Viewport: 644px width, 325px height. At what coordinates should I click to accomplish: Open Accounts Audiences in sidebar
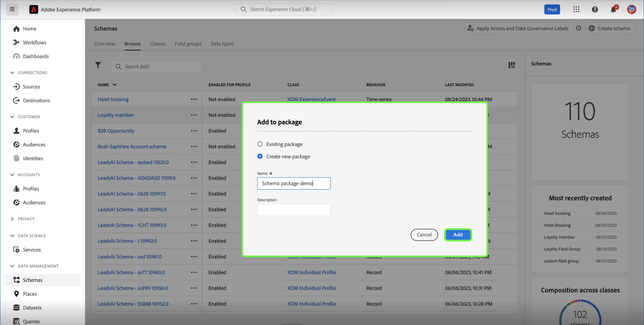coord(34,202)
